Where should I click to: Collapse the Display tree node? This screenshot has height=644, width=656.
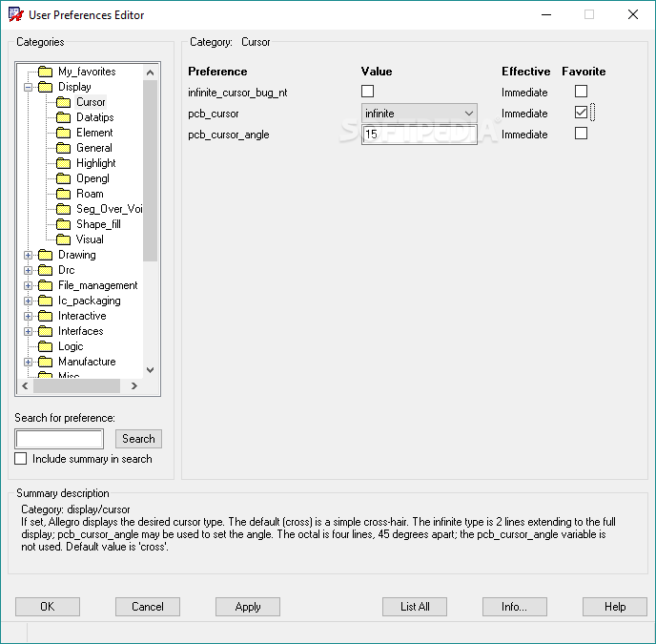tap(28, 87)
